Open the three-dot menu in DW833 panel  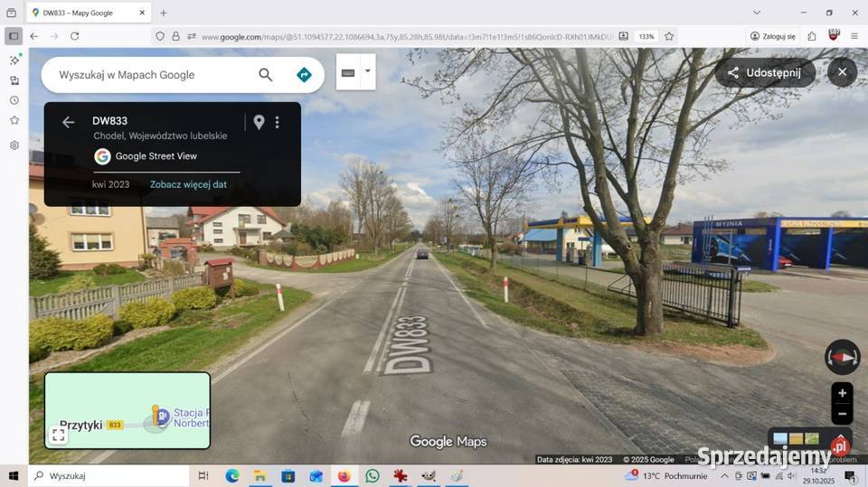click(278, 122)
